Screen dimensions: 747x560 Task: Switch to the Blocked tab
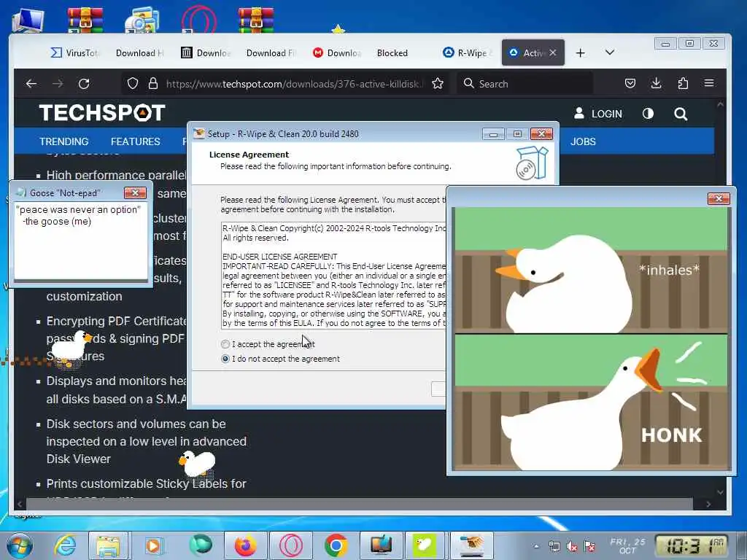(x=392, y=52)
